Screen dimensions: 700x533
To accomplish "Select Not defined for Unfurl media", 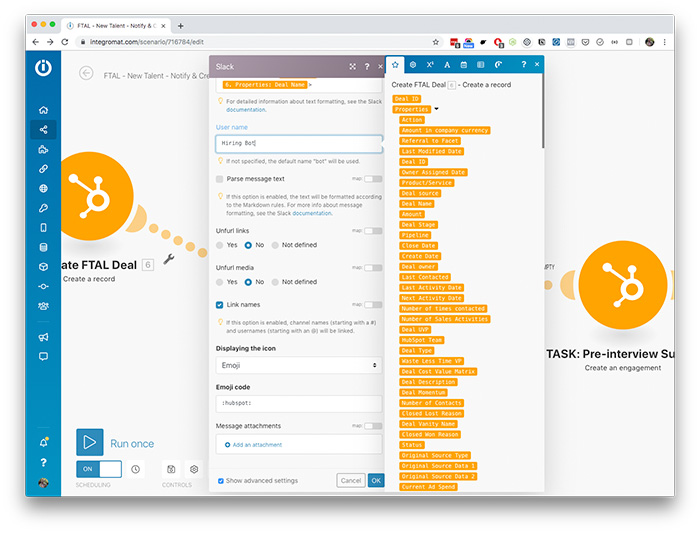I will point(275,282).
